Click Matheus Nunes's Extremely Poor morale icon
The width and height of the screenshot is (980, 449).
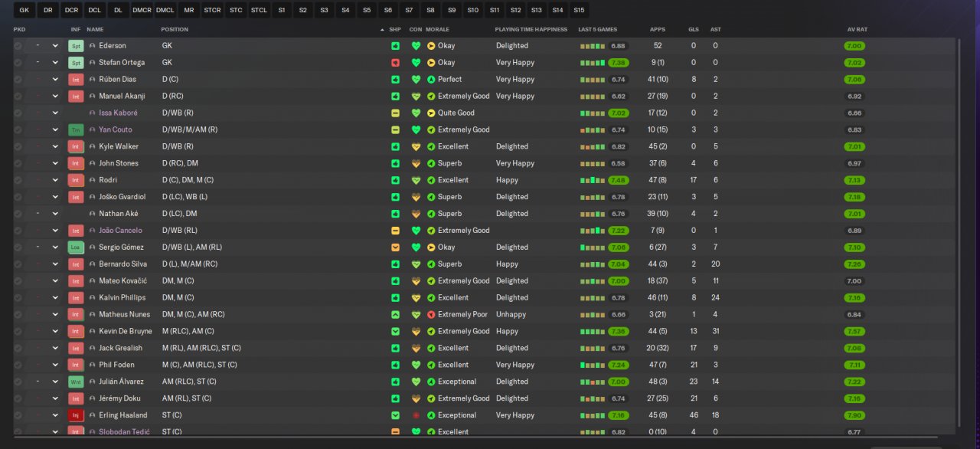point(431,315)
